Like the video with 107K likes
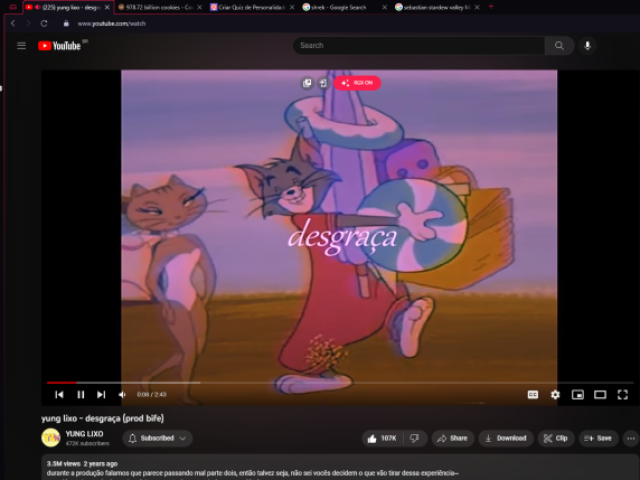The height and width of the screenshot is (480, 640). 383,438
